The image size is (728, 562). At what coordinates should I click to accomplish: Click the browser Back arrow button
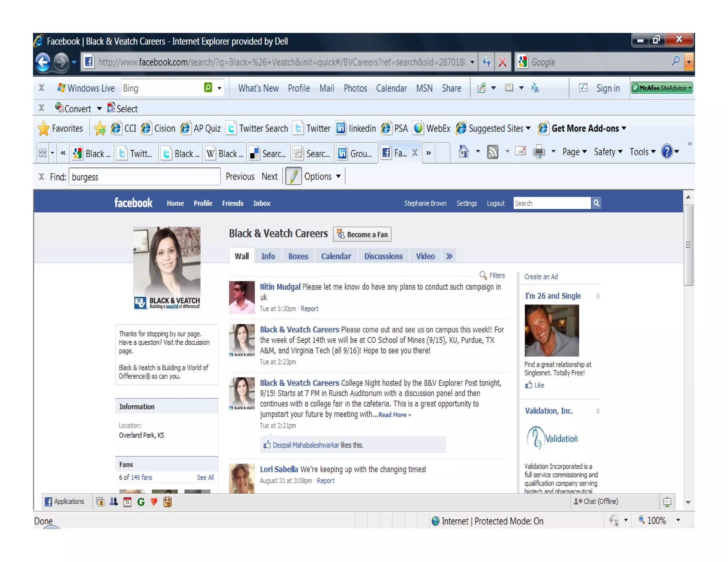(43, 62)
